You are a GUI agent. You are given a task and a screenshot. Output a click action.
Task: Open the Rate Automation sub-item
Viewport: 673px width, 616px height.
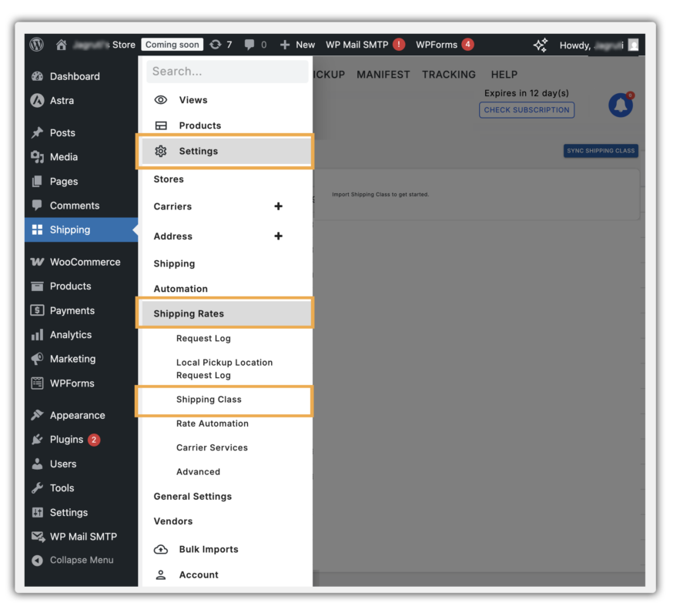pos(213,423)
